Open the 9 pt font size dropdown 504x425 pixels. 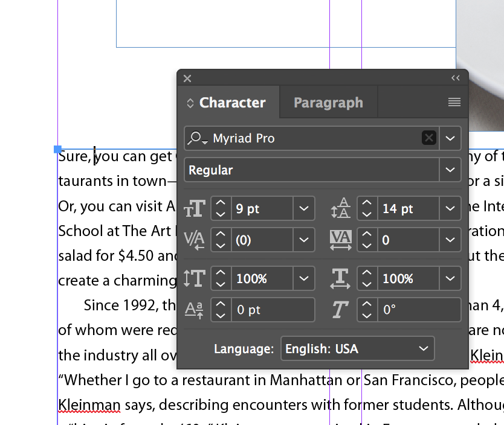coord(303,208)
